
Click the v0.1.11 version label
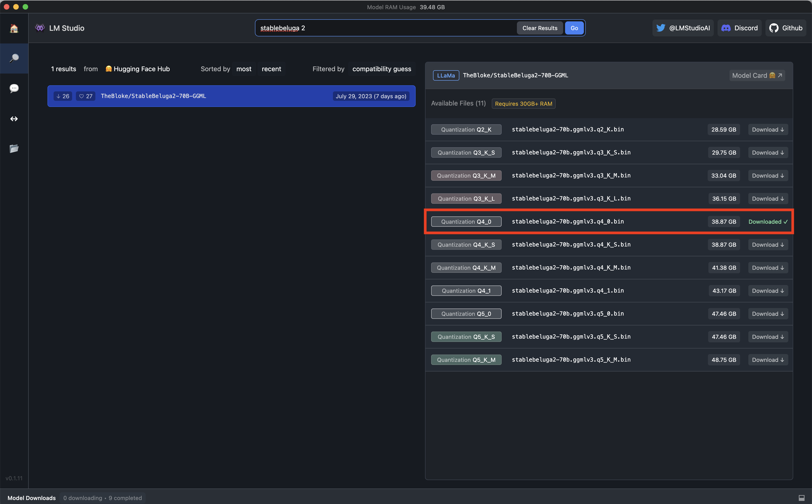point(14,478)
